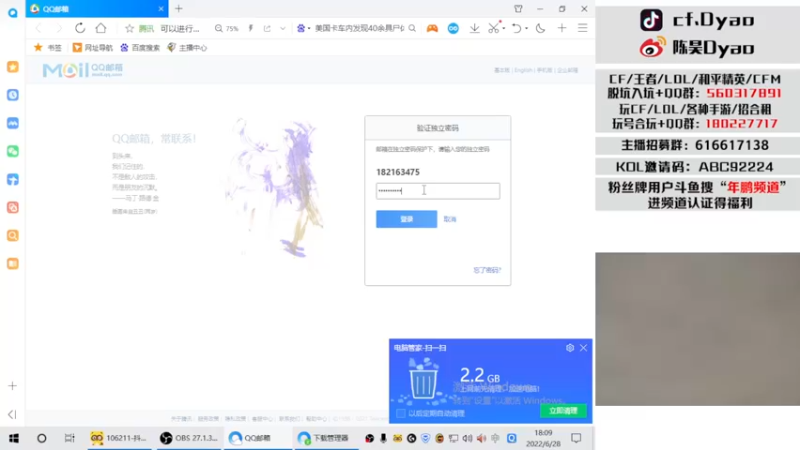The image size is (800, 450).
Task: Open the Baidu search engine selector
Action: click(303, 29)
